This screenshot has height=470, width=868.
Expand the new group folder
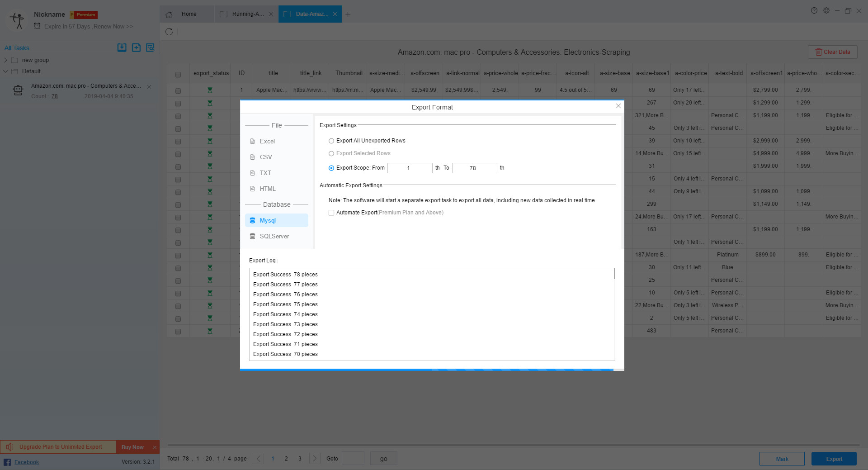5,60
